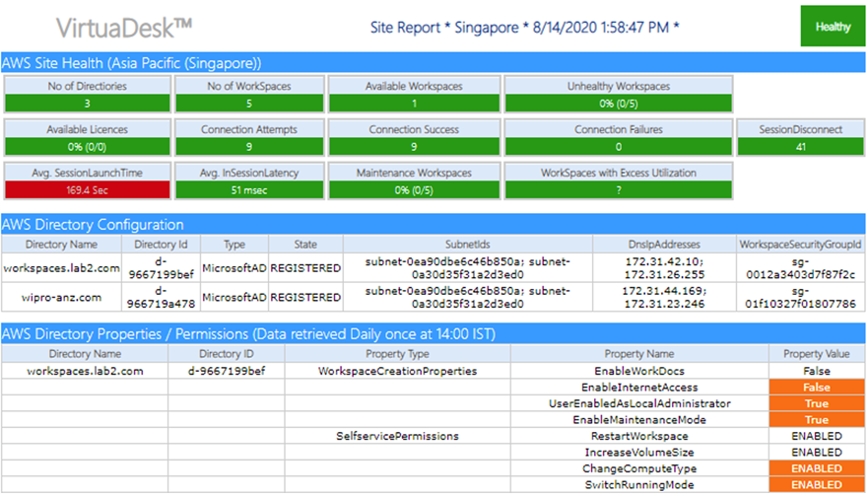The width and height of the screenshot is (868, 498).
Task: Click DNS addresses 172.31.44.169; 172.31.23.246
Action: coord(664,297)
